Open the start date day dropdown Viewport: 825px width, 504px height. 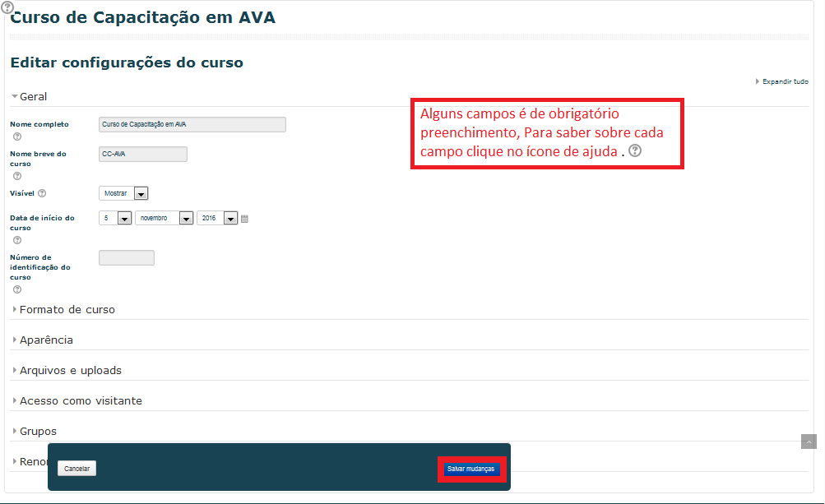point(115,219)
